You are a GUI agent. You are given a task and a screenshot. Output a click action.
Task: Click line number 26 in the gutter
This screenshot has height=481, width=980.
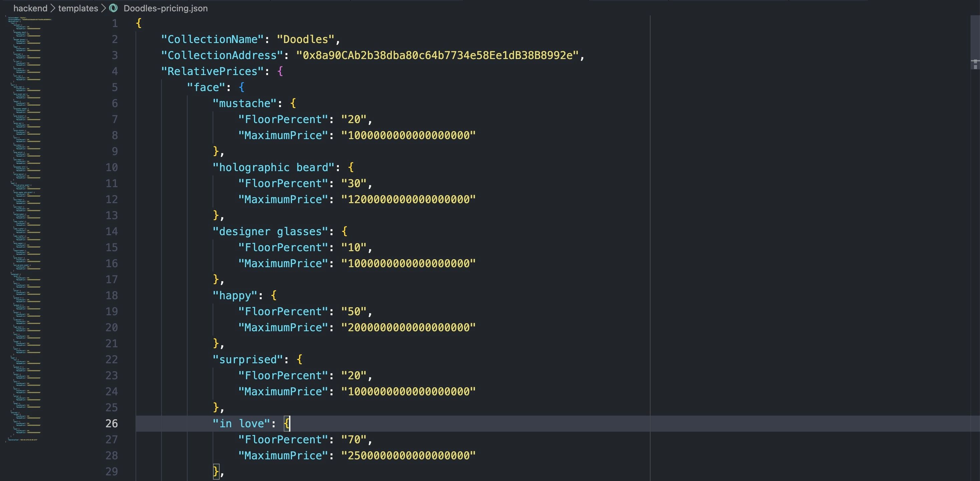[111, 424]
